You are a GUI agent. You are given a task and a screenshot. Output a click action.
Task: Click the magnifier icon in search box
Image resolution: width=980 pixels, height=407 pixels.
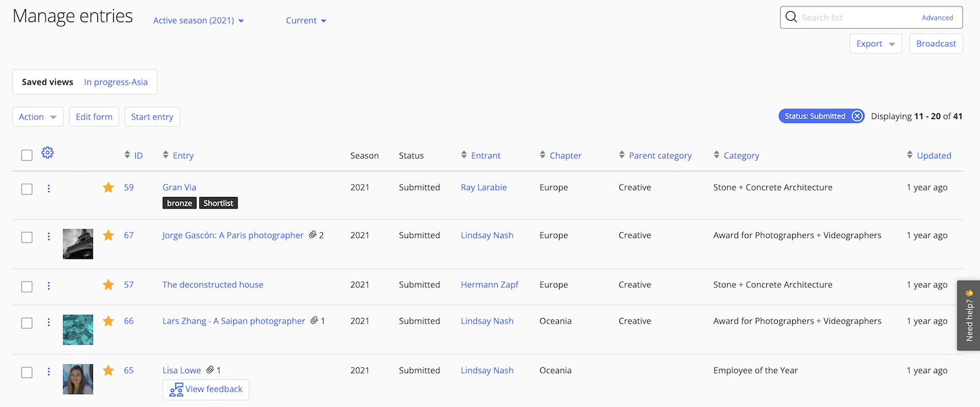tap(791, 18)
